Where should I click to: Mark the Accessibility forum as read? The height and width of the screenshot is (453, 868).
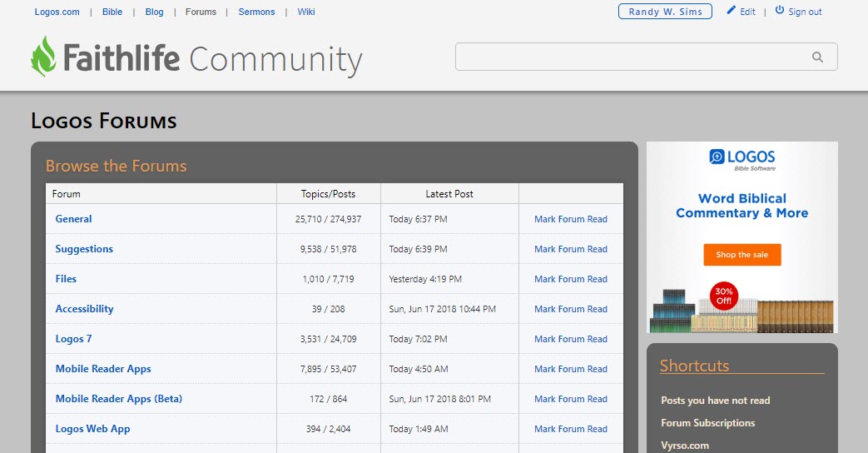click(571, 309)
